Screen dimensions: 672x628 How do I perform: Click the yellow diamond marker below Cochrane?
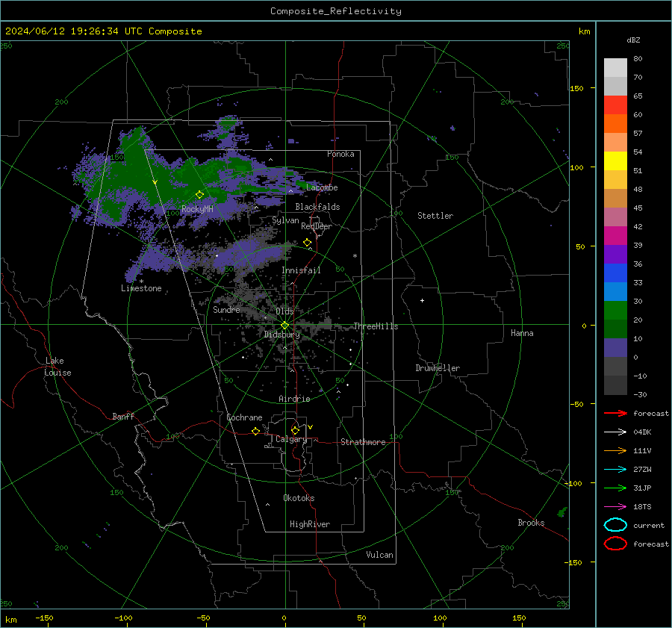click(256, 431)
